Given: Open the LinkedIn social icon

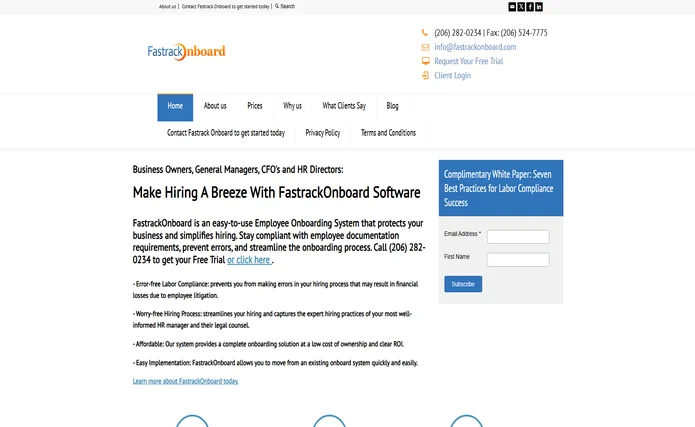Looking at the screenshot, I should tap(539, 7).
